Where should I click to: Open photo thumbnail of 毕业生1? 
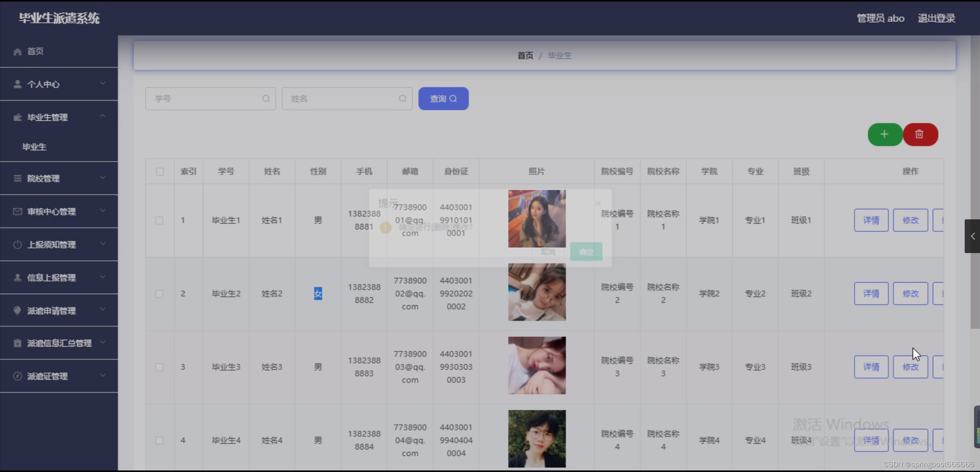(537, 219)
